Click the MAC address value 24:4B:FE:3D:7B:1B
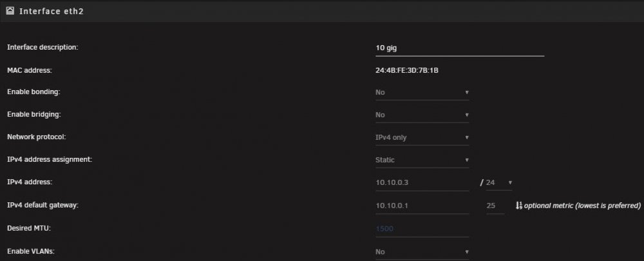The image size is (644, 261). [x=406, y=71]
